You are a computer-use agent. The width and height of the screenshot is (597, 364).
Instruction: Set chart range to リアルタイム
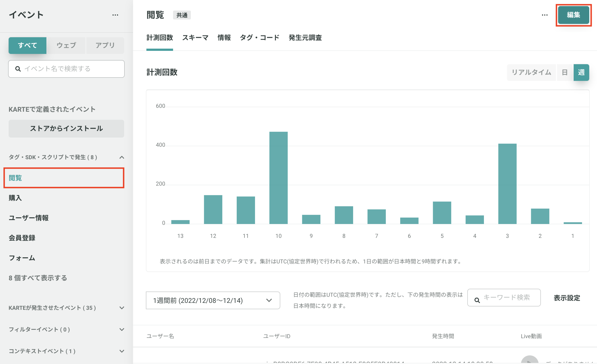[531, 73]
